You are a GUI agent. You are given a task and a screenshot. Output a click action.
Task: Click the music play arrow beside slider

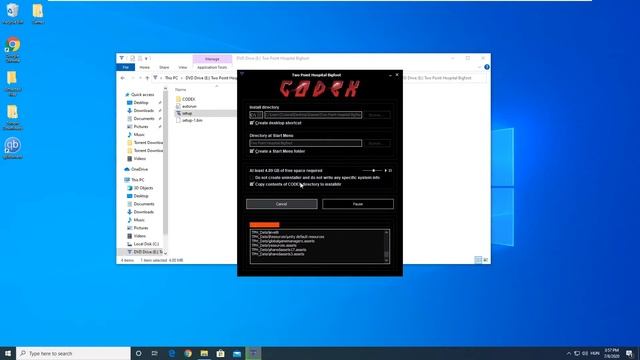[385, 171]
